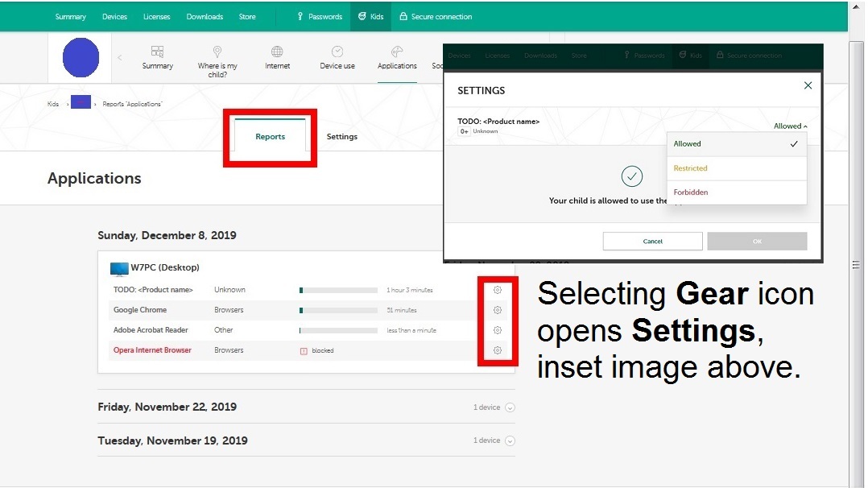
Task: Open the Summary top menu item
Action: click(x=70, y=17)
